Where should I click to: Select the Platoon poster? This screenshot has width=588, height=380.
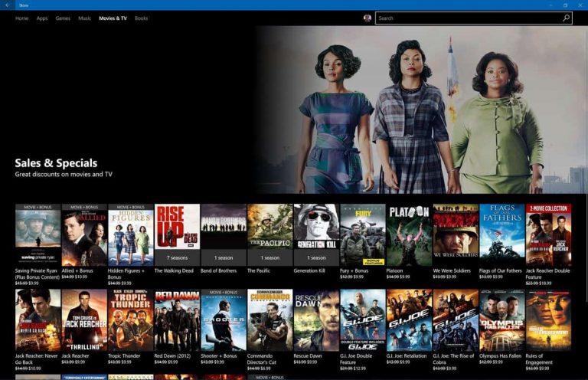tap(409, 235)
